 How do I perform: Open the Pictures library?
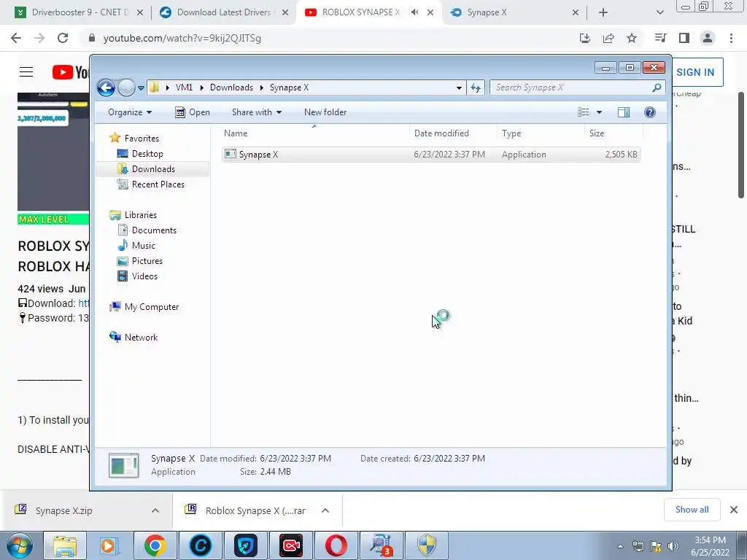(147, 261)
